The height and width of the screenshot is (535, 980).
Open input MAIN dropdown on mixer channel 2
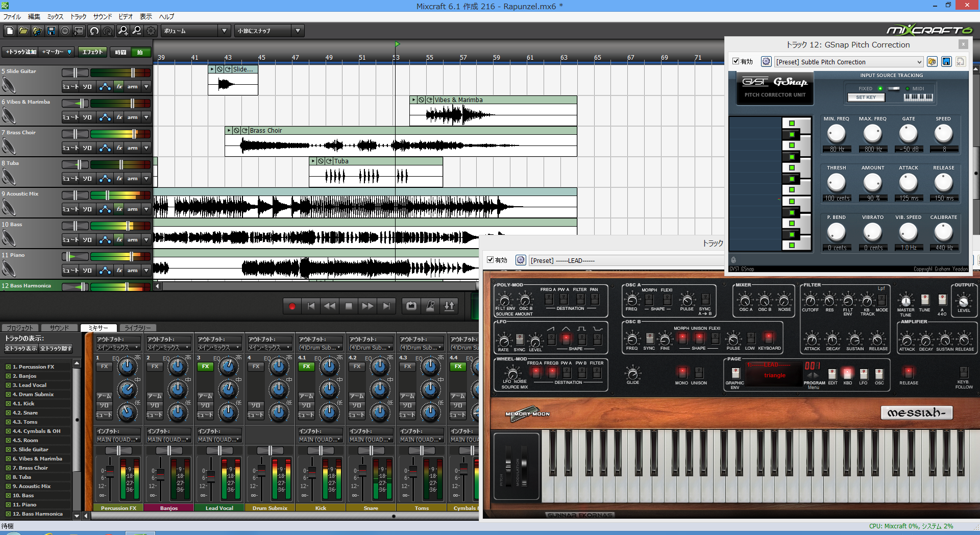click(168, 440)
